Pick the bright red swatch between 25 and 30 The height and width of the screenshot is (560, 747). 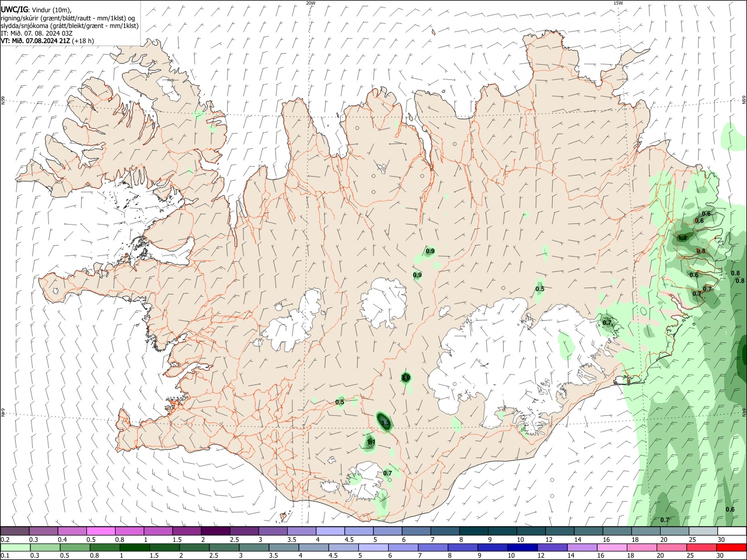click(x=701, y=547)
